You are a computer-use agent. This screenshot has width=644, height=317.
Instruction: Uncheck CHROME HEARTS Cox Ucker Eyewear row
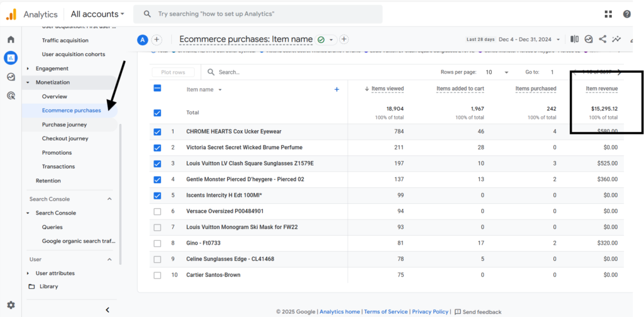point(157,132)
